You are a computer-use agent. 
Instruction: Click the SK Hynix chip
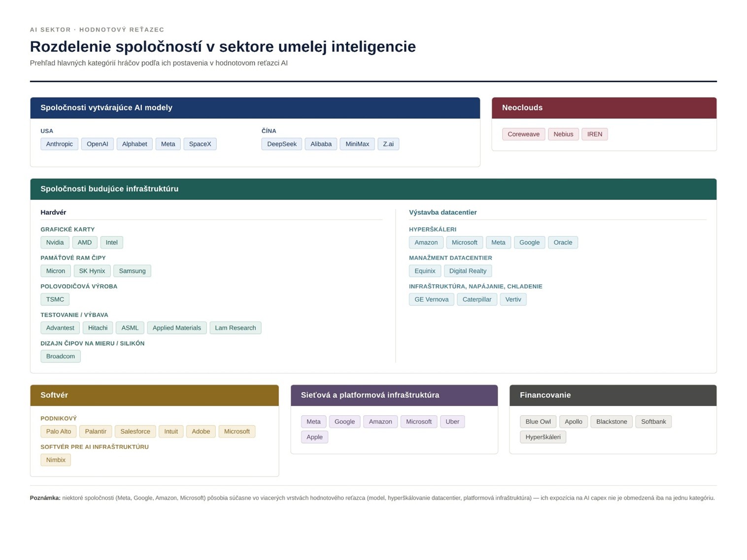[x=92, y=271]
